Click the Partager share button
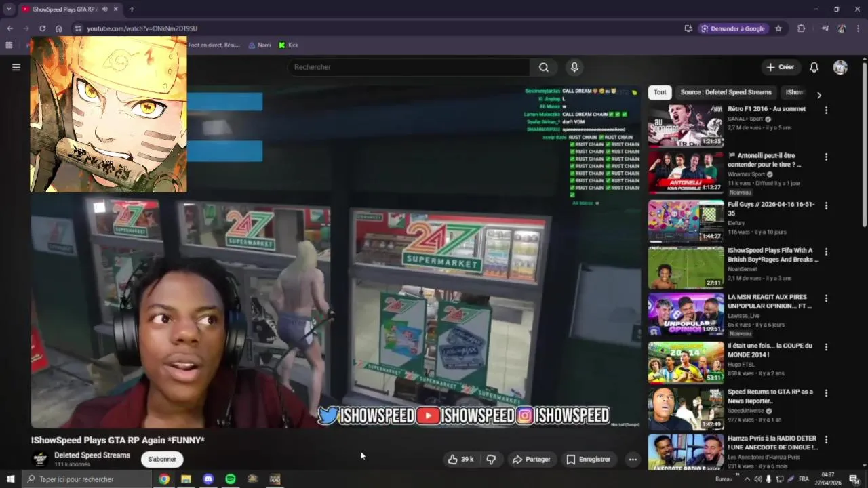 click(x=532, y=460)
